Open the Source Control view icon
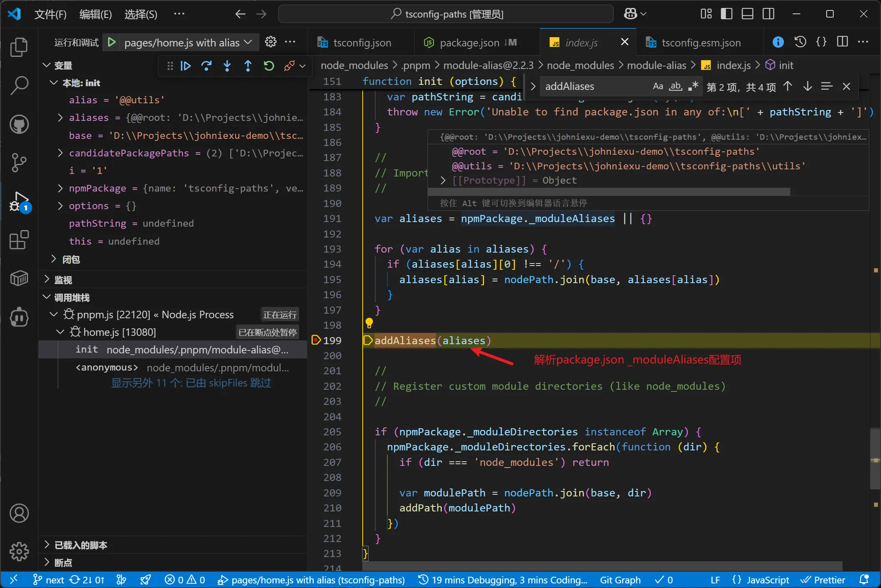 coord(19,162)
